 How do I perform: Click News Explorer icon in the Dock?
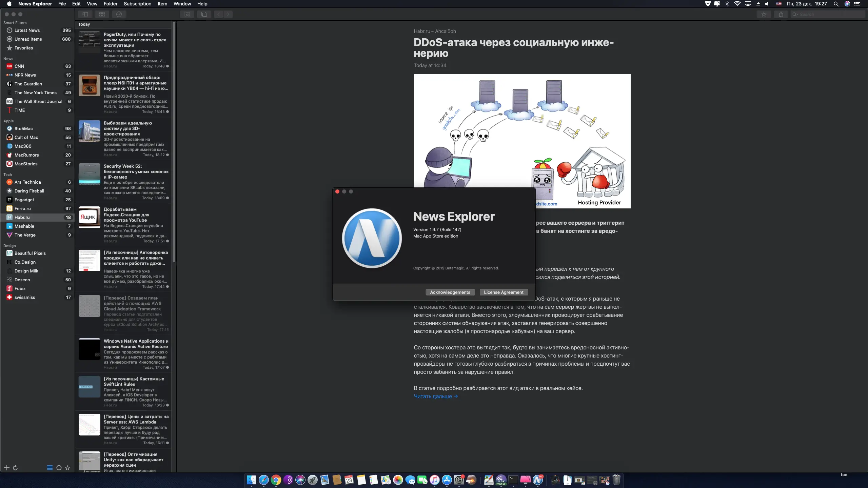click(538, 480)
